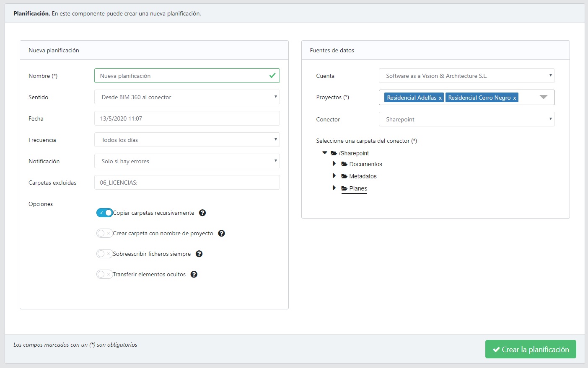
Task: Expand the Proyectos multi-select arrow
Action: click(x=544, y=97)
